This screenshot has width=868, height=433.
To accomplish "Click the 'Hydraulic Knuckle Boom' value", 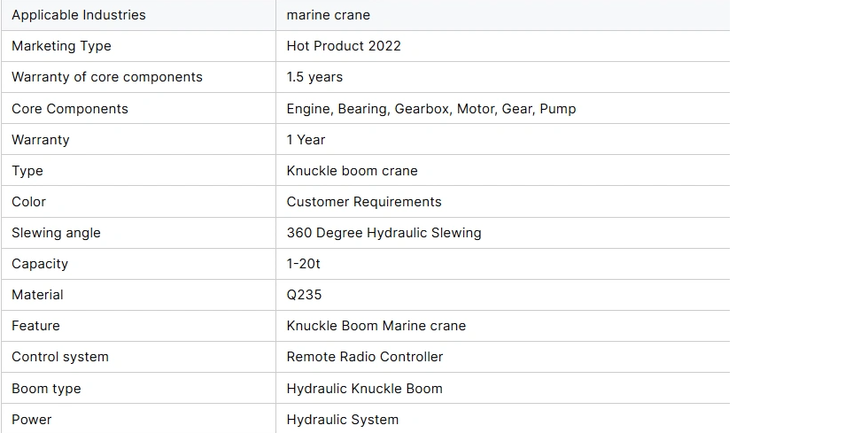I will click(365, 389).
